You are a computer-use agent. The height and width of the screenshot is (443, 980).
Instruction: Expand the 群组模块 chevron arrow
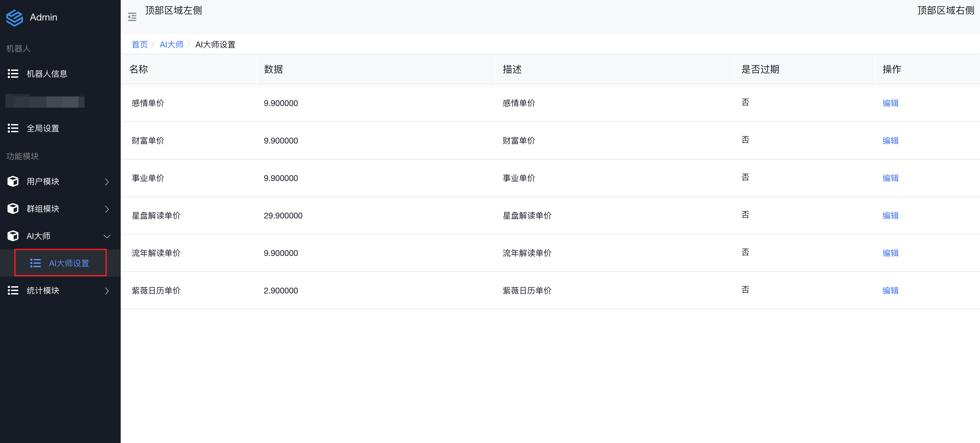(107, 209)
